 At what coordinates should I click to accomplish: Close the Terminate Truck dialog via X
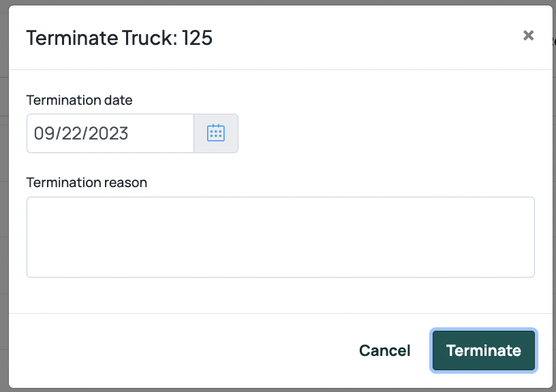pyautogui.click(x=528, y=35)
